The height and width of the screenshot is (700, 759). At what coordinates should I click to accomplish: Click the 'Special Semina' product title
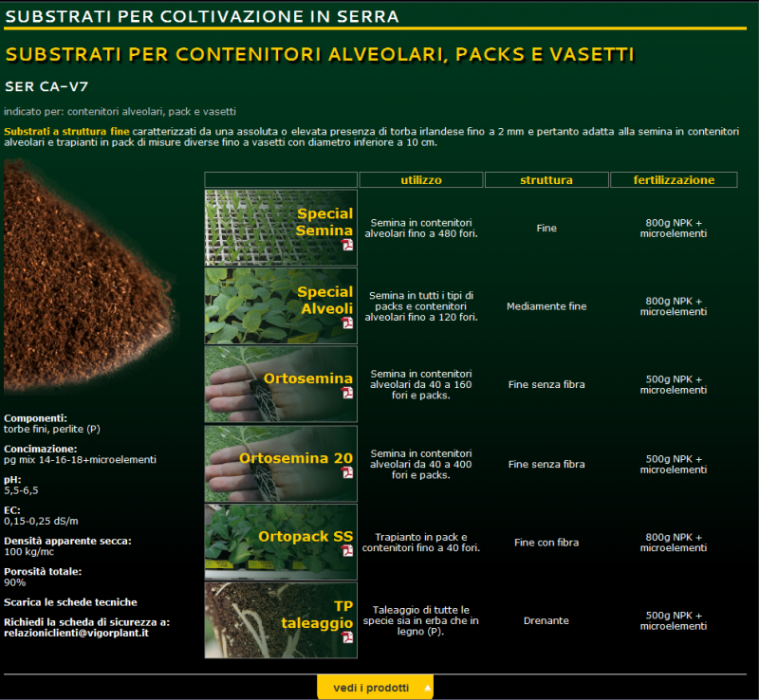(324, 222)
